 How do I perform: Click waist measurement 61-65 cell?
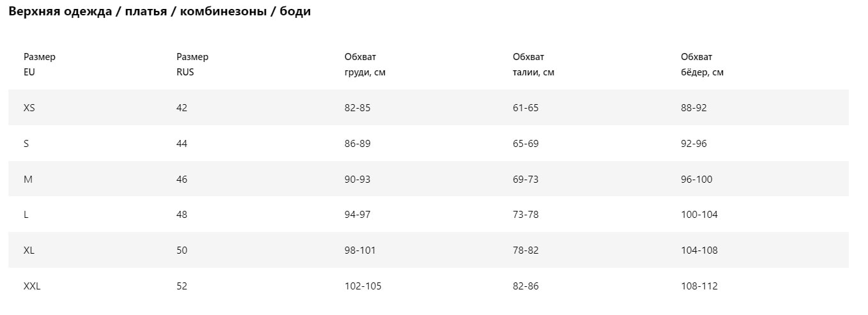[x=525, y=108]
